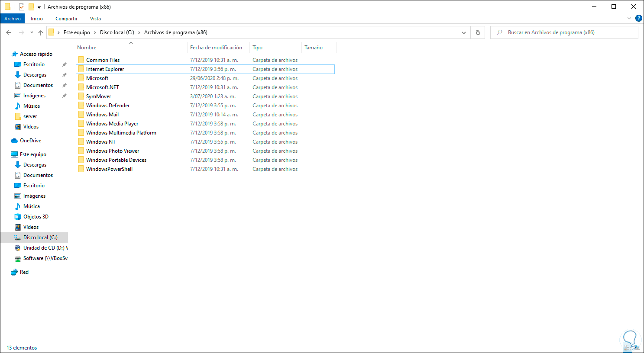Go up one folder level arrow
The image size is (644, 353).
coord(41,32)
